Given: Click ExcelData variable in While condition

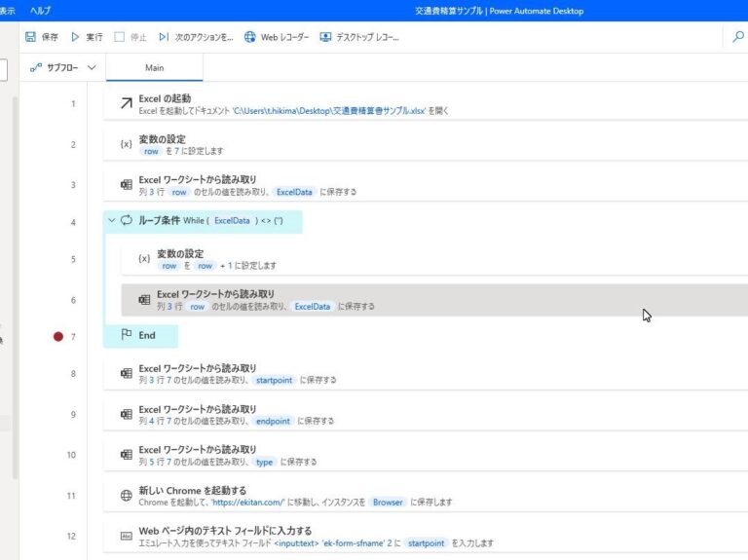Looking at the screenshot, I should [232, 220].
